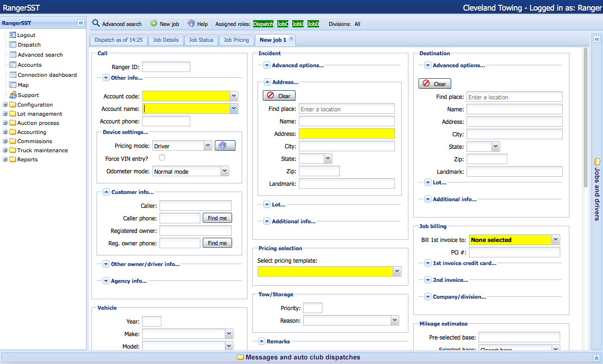Expand the Jobs and drivers side panel
Screen dimensions: 603x364
click(597, 39)
